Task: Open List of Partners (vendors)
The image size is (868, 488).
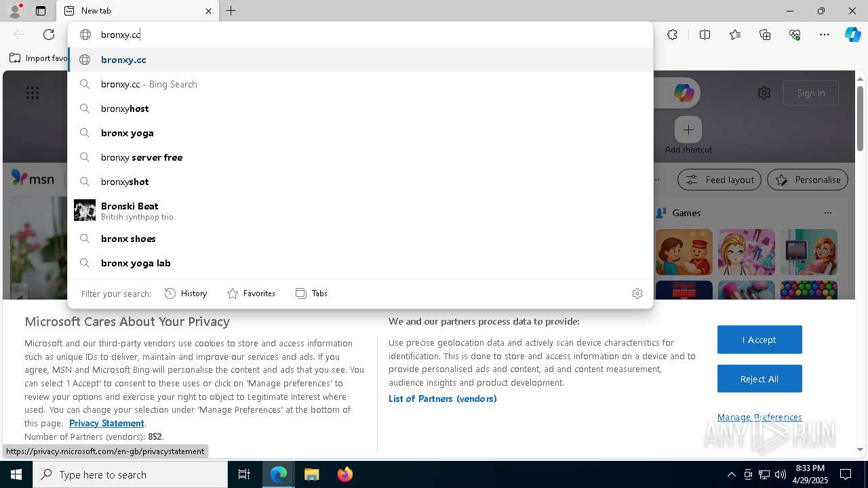Action: click(443, 399)
